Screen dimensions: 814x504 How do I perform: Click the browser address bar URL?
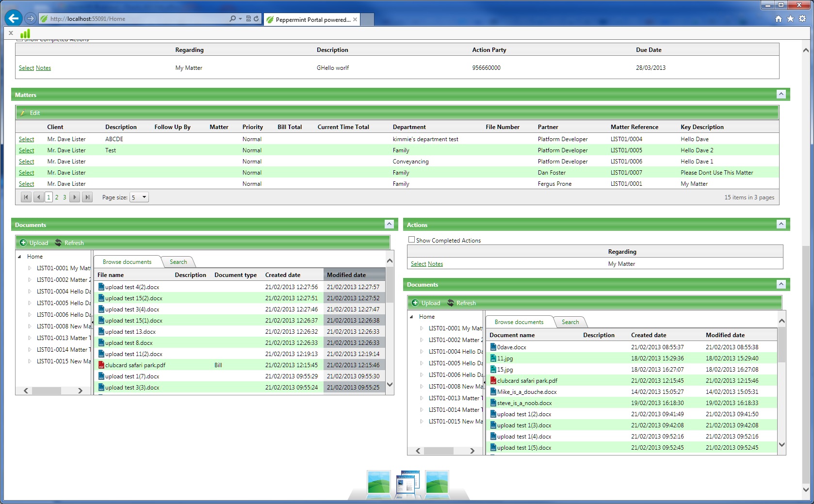tap(88, 19)
